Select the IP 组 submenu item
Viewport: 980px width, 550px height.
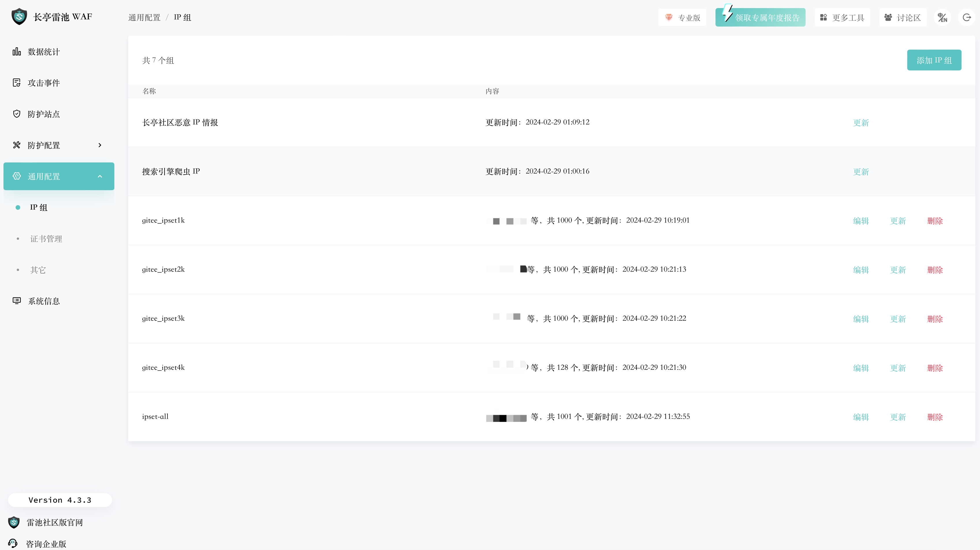click(39, 207)
